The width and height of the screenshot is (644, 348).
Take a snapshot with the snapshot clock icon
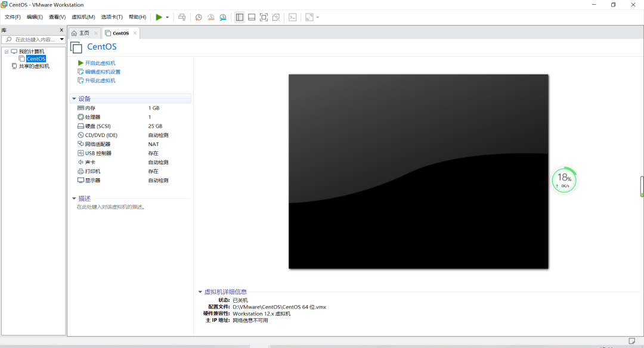[199, 17]
